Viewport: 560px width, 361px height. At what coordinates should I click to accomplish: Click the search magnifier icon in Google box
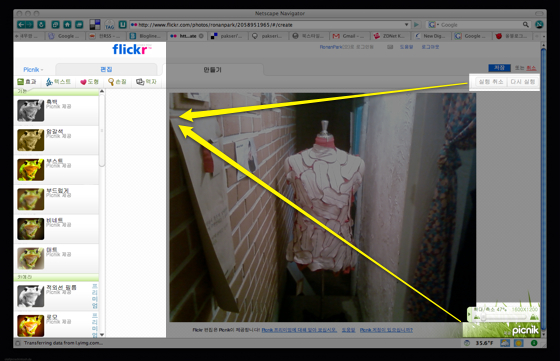coord(526,25)
